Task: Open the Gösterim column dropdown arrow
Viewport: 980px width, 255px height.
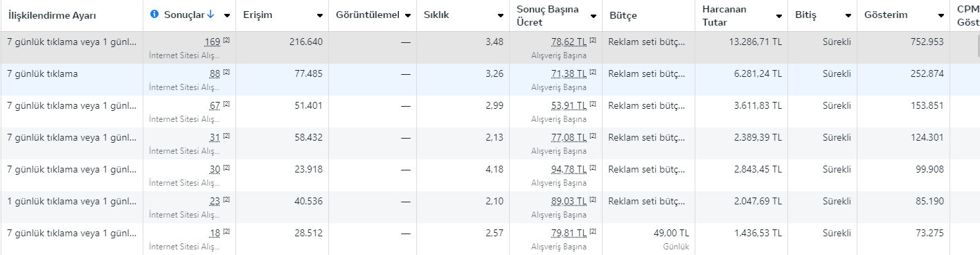Action: [941, 15]
